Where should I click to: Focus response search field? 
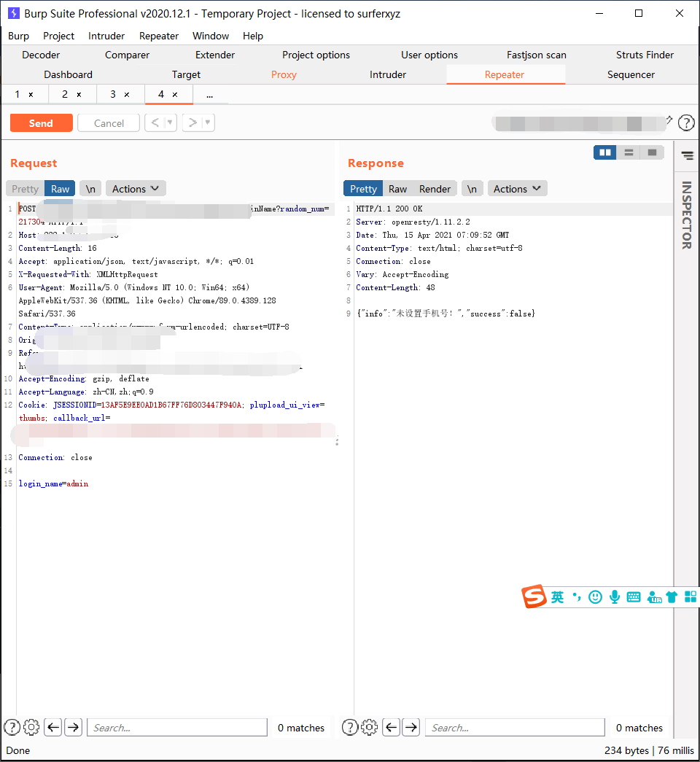[516, 728]
